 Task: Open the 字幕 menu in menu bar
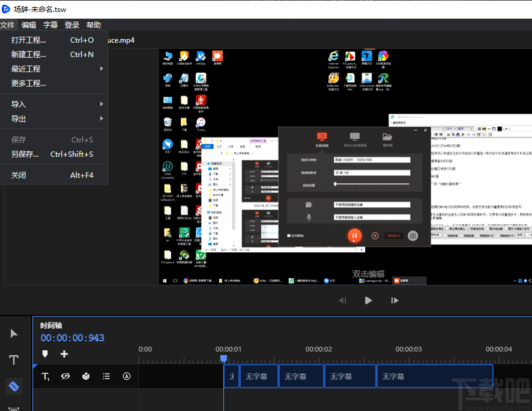[x=50, y=25]
